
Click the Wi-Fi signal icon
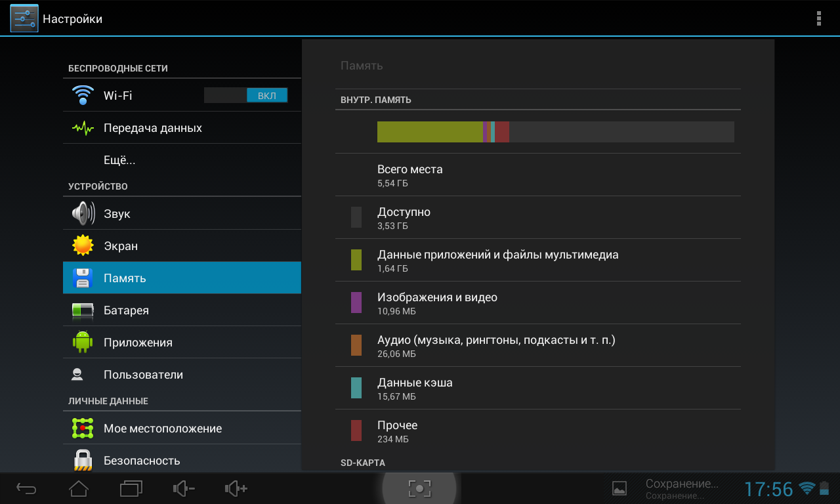tap(83, 95)
